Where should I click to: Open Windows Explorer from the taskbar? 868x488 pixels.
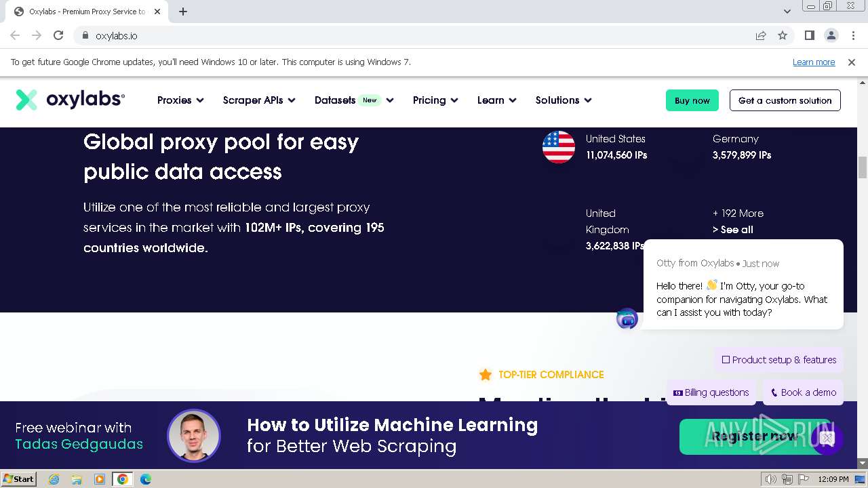[x=77, y=479]
